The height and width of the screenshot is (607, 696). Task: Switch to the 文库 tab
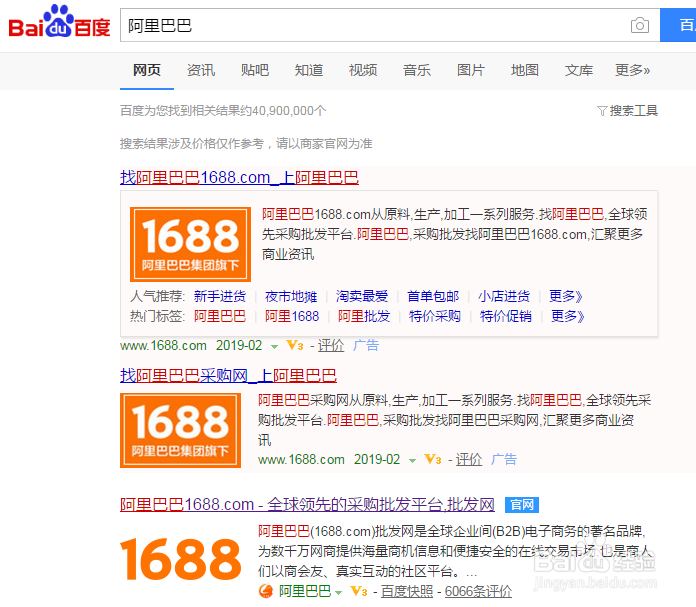coord(579,70)
